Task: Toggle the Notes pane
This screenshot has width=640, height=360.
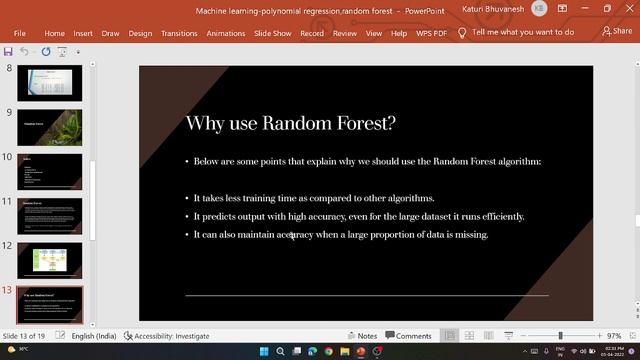Action: (362, 336)
